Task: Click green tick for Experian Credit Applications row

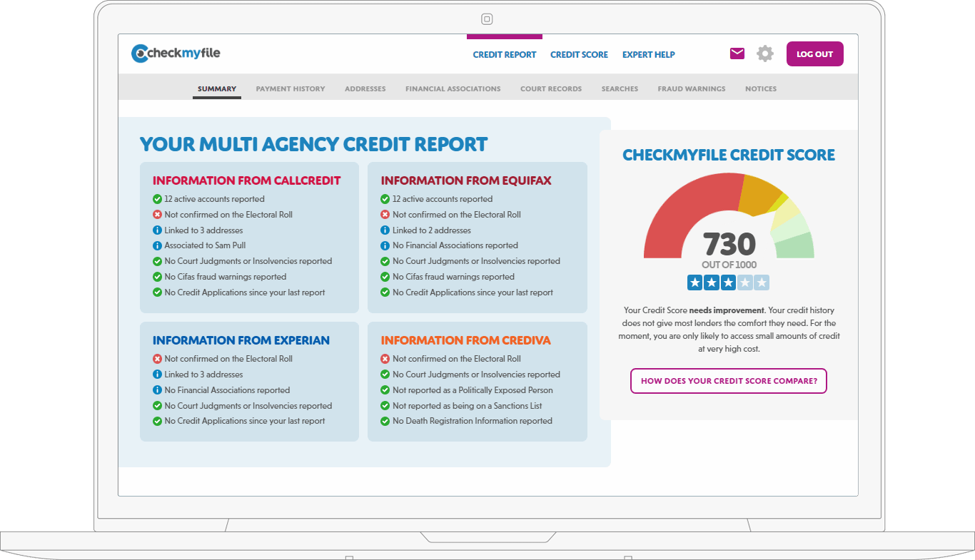Action: point(157,421)
